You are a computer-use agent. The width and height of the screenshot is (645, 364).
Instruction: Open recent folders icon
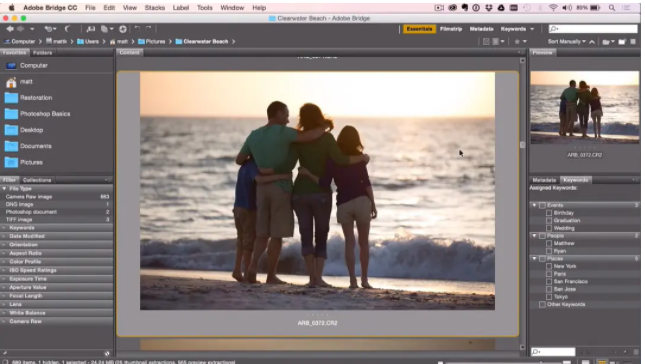pyautogui.click(x=608, y=42)
